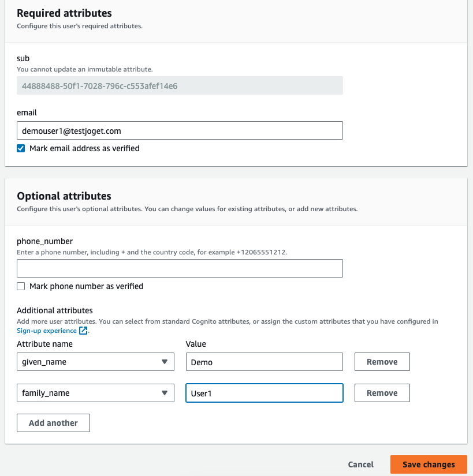Cancel editing the user attributes

click(361, 464)
